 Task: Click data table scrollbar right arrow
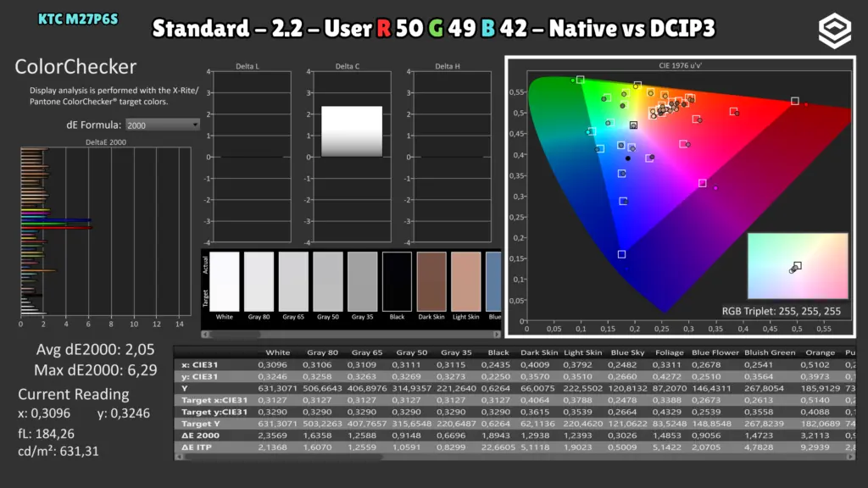click(851, 457)
